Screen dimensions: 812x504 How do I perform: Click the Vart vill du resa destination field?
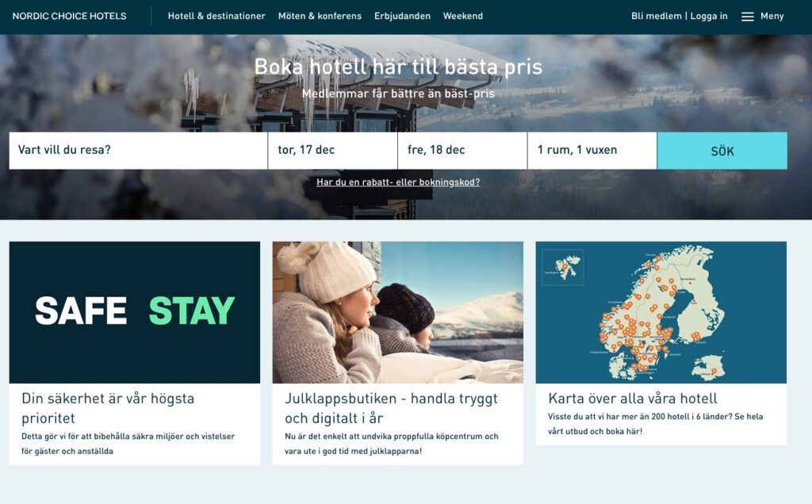138,151
